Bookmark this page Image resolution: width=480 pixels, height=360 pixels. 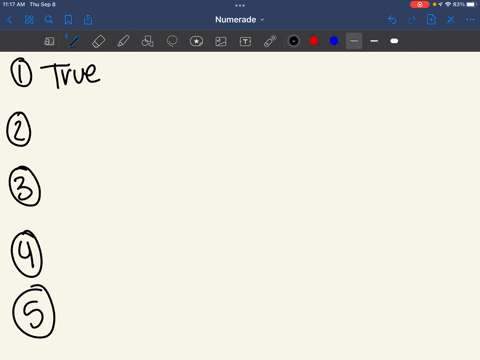68,20
